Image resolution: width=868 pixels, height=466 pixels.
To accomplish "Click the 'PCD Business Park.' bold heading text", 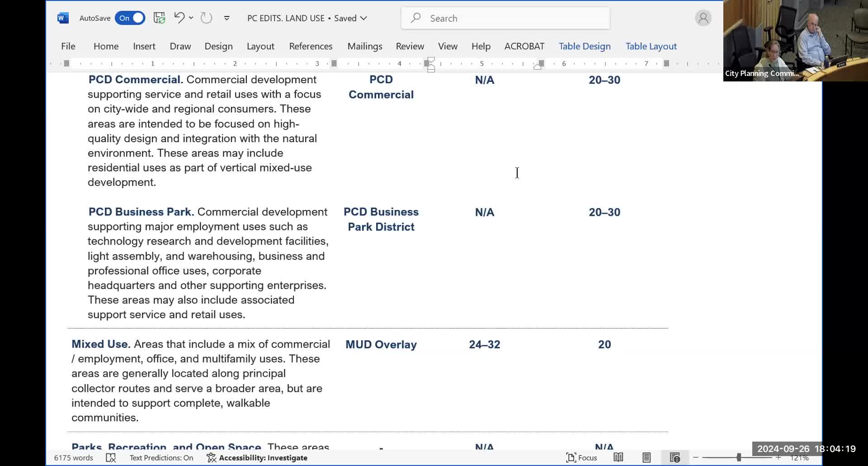I will click(x=142, y=212).
